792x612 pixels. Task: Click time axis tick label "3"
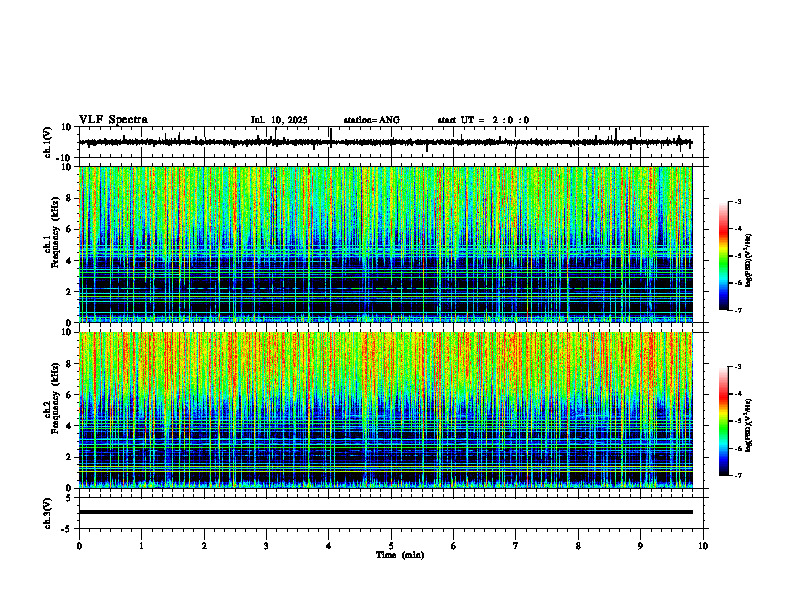coord(266,546)
